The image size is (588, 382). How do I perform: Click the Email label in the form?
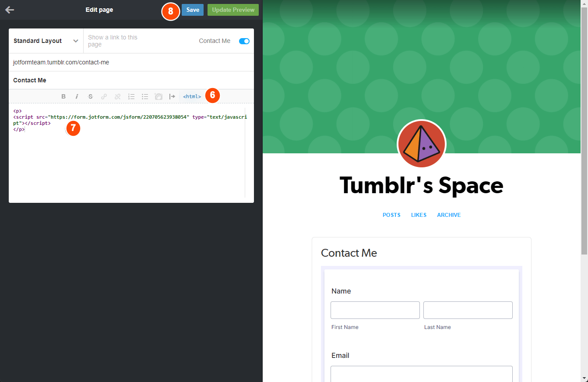pos(340,355)
